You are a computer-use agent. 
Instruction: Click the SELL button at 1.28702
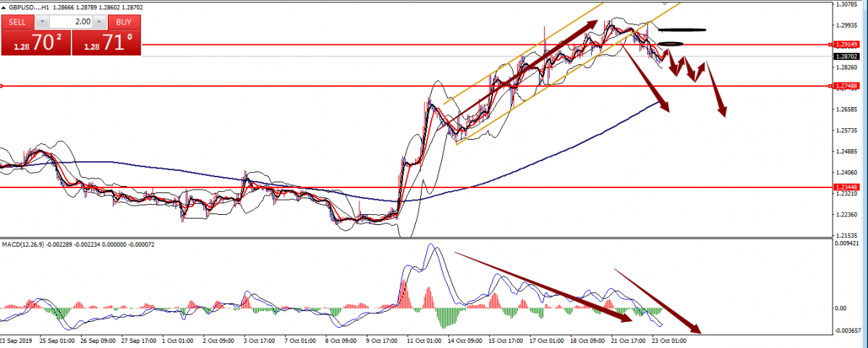[x=35, y=36]
